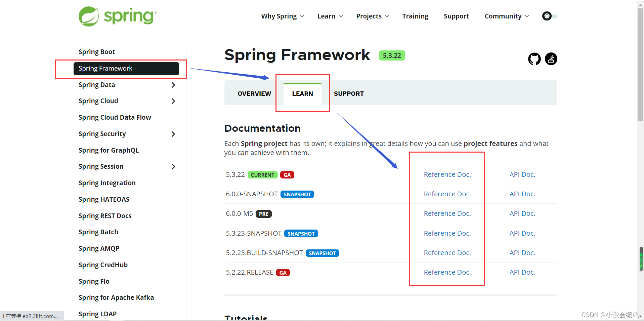Open Spring REST Docs project
Viewport: 644px width, 321px height.
click(x=105, y=216)
